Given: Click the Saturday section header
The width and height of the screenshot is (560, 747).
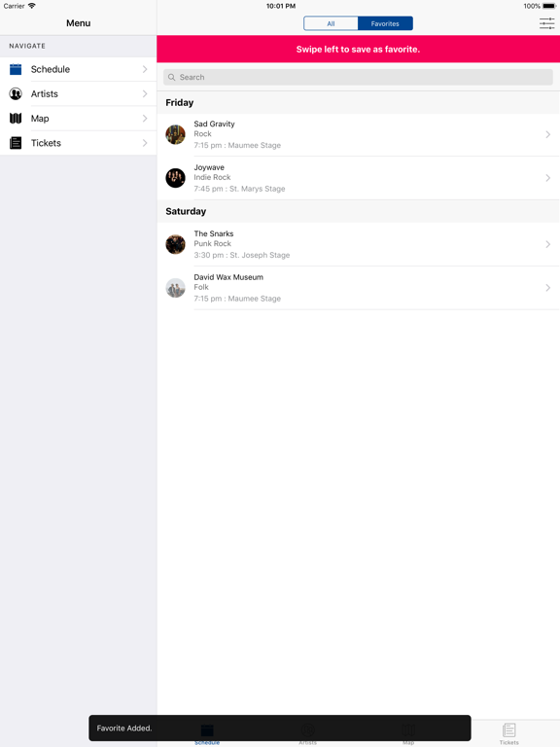Looking at the screenshot, I should (358, 211).
